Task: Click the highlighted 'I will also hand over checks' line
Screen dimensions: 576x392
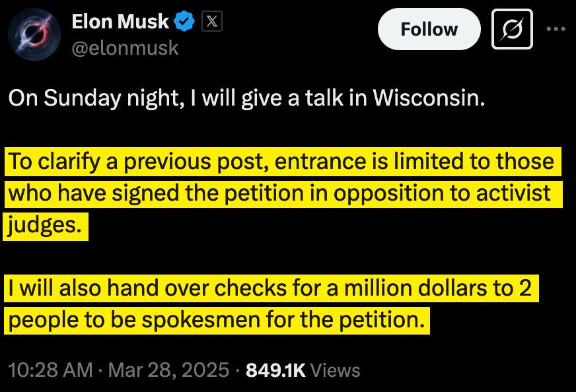Action: point(271,288)
